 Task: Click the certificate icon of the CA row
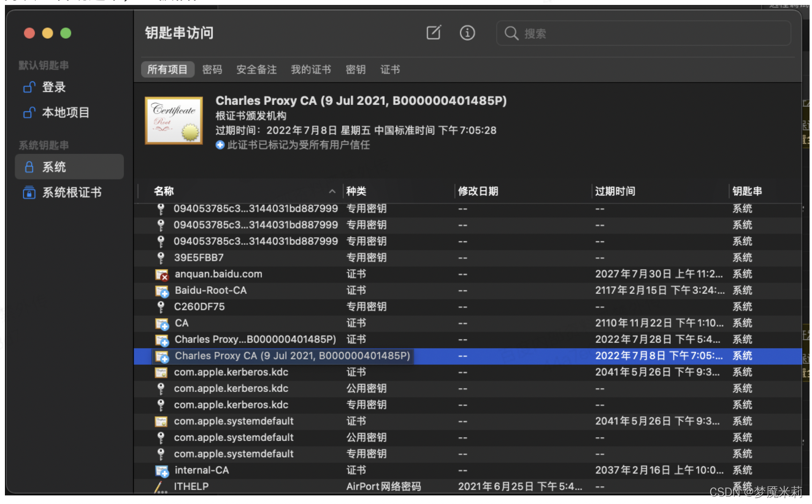click(162, 323)
